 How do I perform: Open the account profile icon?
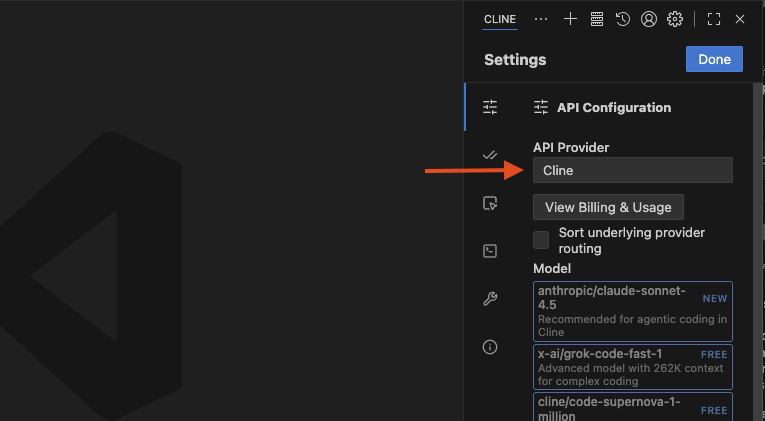click(649, 19)
